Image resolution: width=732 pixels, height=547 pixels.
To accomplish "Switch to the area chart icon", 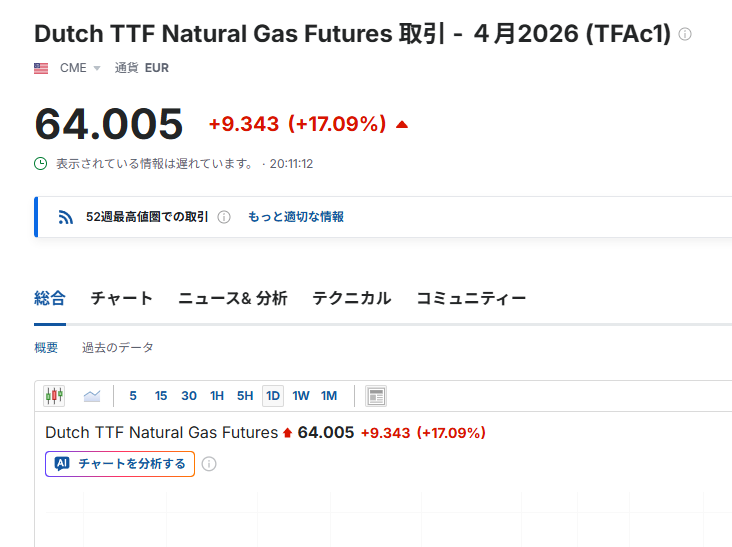I will pyautogui.click(x=92, y=396).
